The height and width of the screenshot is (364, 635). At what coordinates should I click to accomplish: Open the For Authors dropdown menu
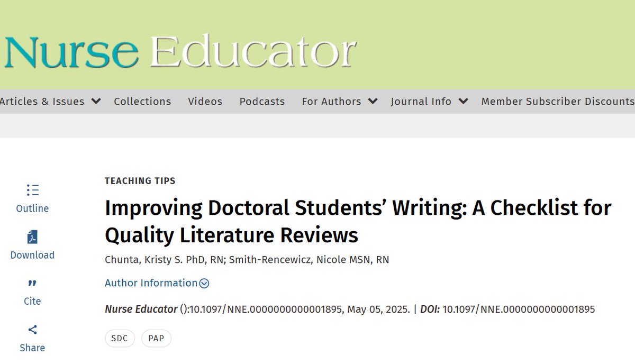pos(340,101)
